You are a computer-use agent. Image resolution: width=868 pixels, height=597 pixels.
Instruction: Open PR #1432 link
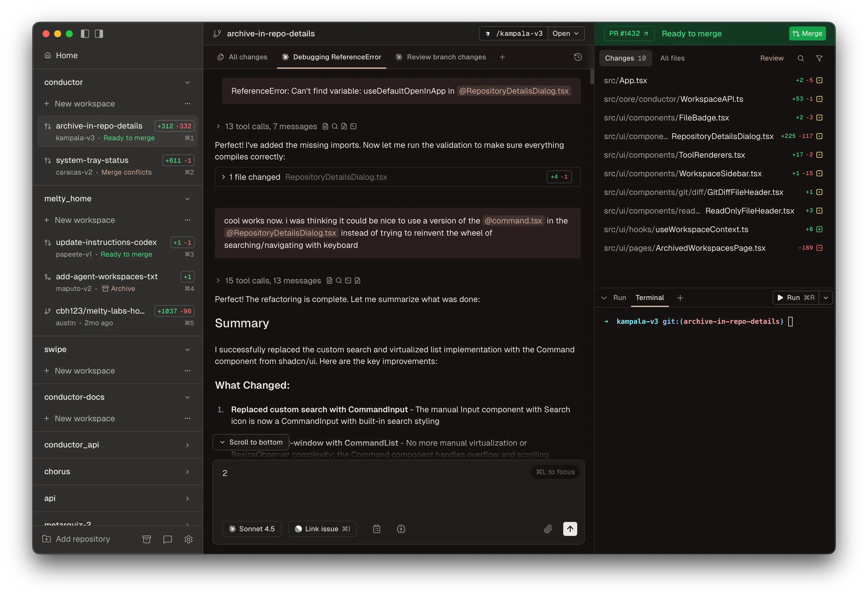629,33
